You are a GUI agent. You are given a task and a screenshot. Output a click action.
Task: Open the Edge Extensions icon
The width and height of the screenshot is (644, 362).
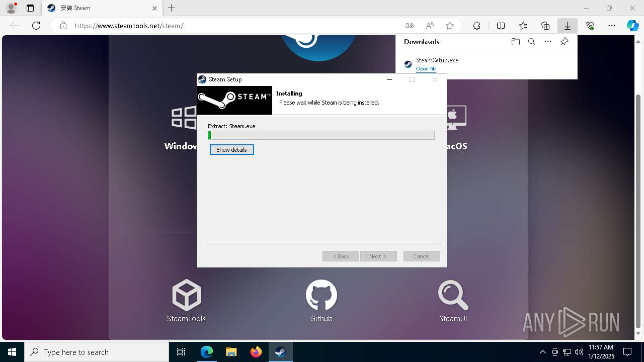click(476, 26)
